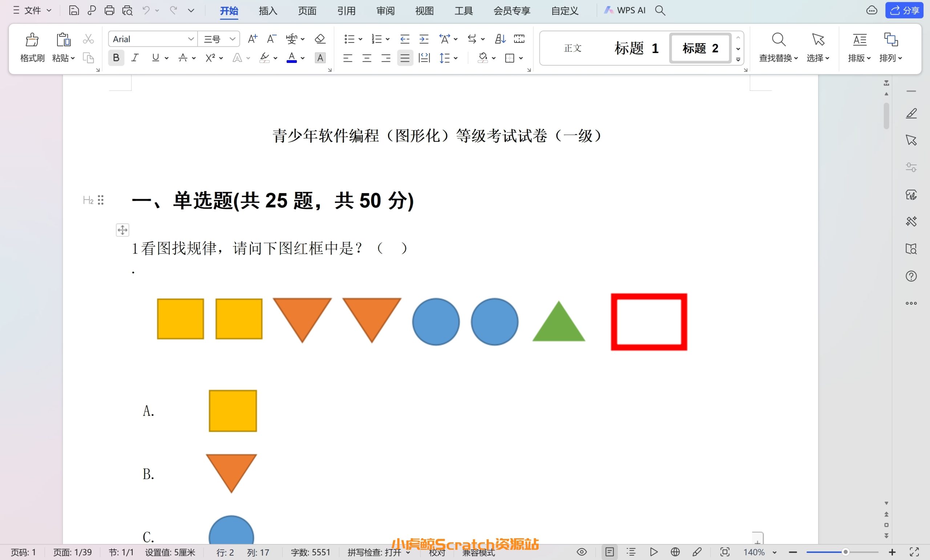
Task: Toggle page view mode in status bar
Action: tap(610, 552)
